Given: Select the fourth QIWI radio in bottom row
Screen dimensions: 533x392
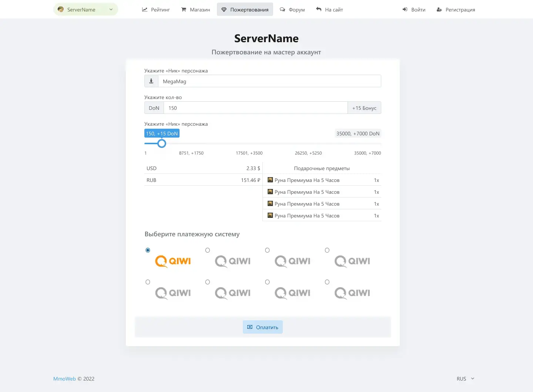Looking at the screenshot, I should (x=327, y=282).
